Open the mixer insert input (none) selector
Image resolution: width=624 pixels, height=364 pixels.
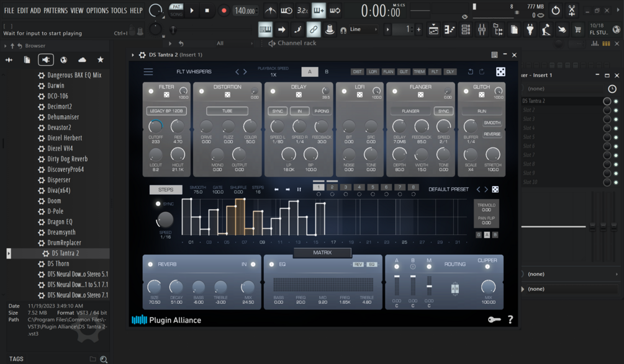coord(565,89)
